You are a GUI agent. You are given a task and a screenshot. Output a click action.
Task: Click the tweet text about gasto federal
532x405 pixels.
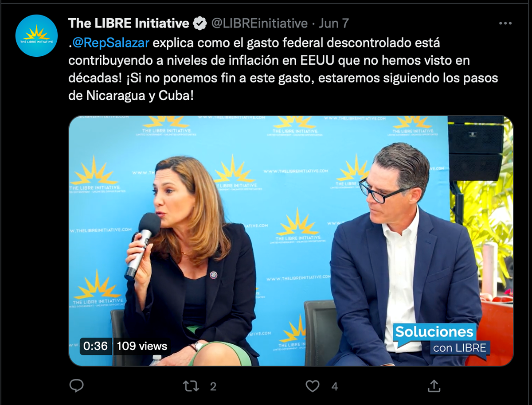point(284,69)
